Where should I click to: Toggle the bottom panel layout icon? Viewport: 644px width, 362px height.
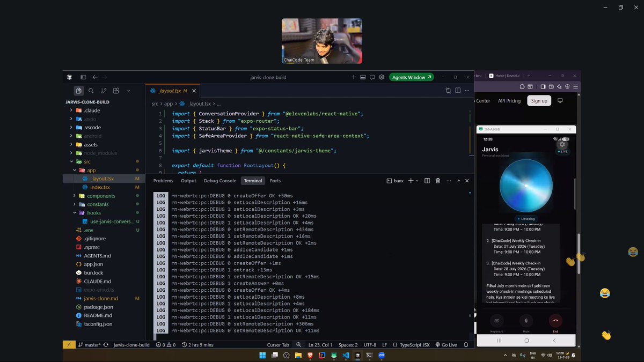click(363, 77)
